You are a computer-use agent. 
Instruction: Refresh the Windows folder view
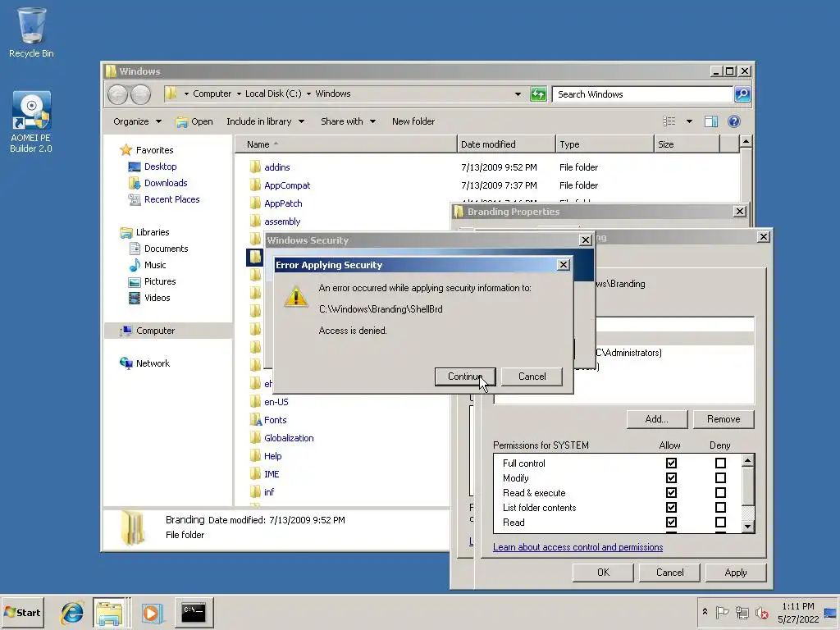coord(538,94)
